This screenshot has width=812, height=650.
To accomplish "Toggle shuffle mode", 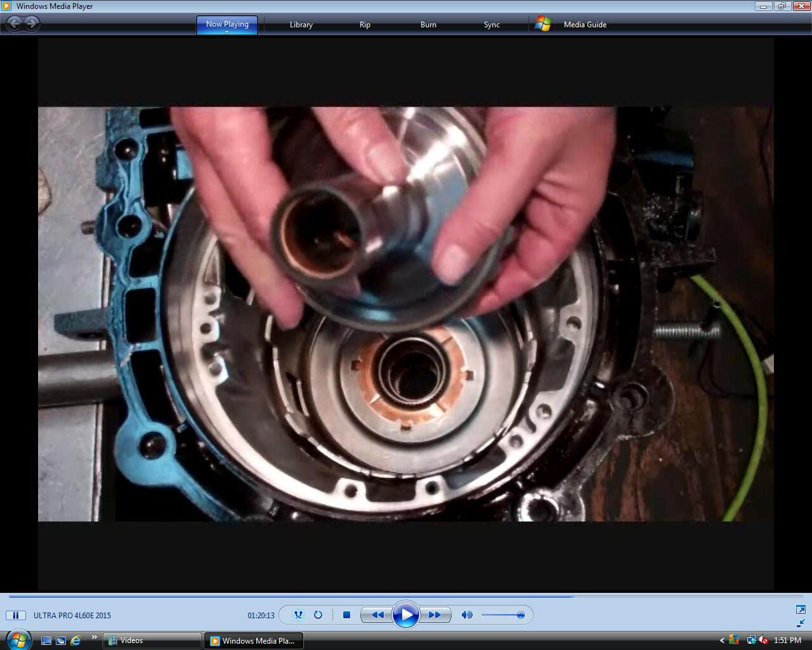I will coord(299,614).
